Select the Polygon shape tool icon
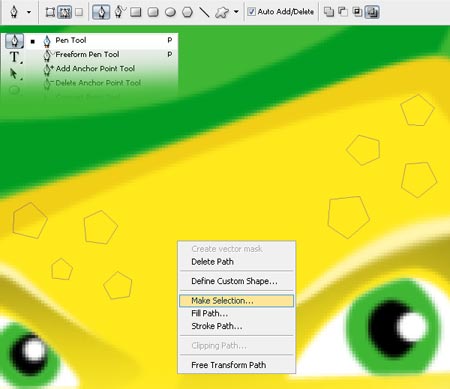Screen dimensions: 450x389 coord(187,12)
